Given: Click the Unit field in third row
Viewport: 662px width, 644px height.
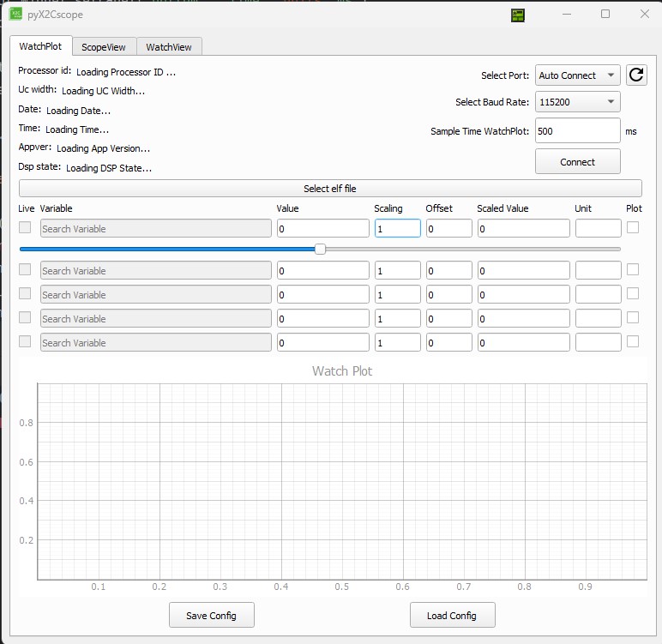Looking at the screenshot, I should click(599, 294).
